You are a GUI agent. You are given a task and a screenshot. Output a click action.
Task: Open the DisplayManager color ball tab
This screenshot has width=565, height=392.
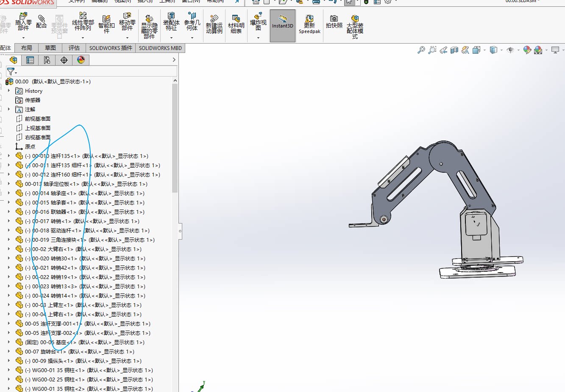tap(81, 60)
